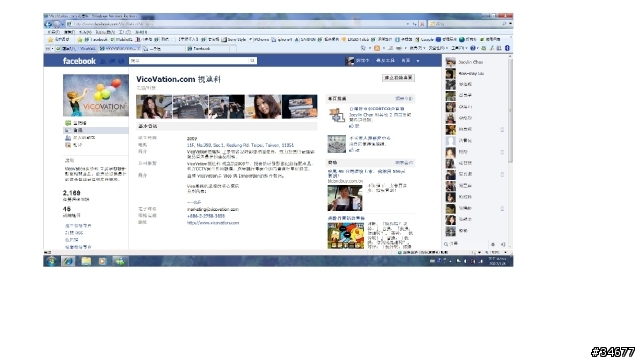The image size is (640, 360).
Task: Click the Facebook logo in blue header
Action: [79, 61]
